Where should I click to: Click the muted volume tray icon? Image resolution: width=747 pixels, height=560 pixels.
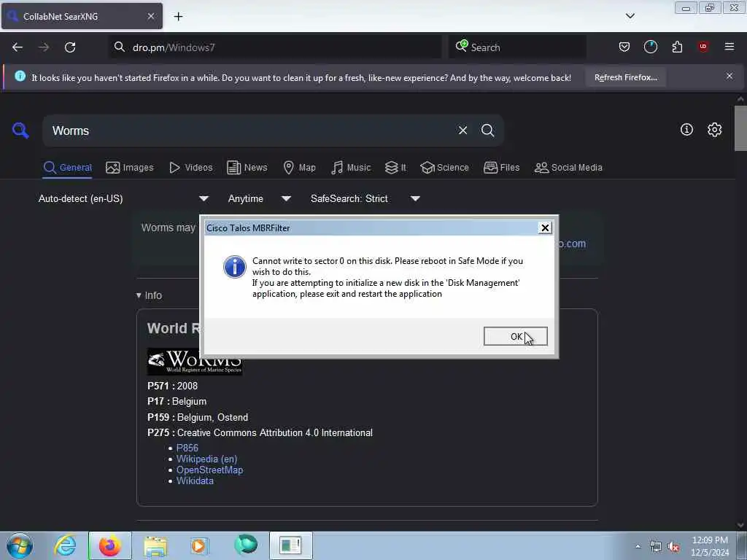(x=673, y=547)
